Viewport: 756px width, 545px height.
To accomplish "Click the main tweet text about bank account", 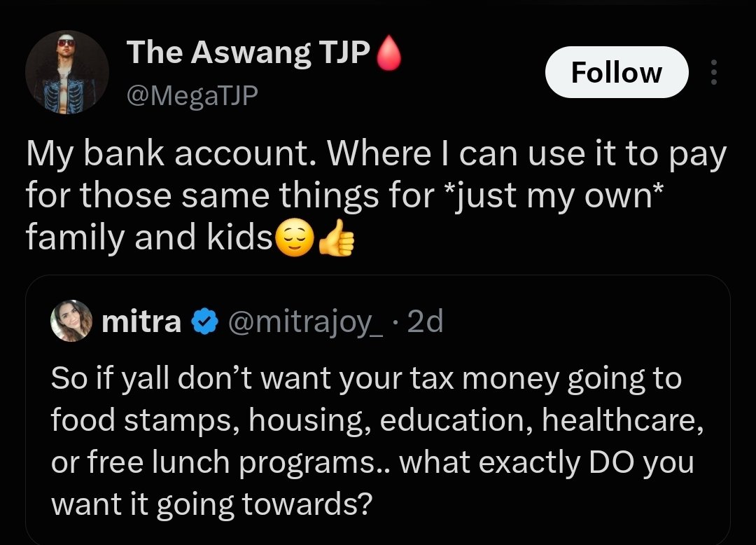I will click(376, 195).
